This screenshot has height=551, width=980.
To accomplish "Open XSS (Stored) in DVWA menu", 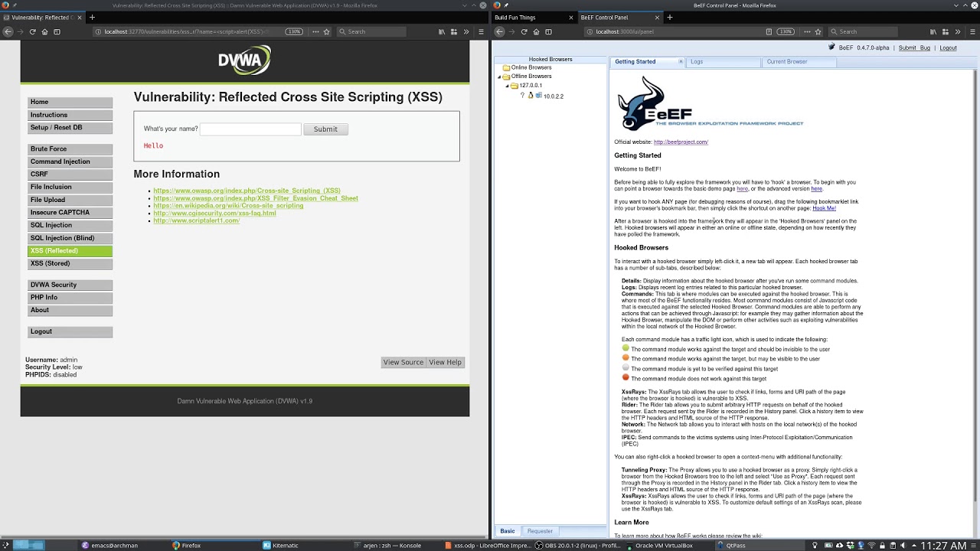I will tap(70, 263).
